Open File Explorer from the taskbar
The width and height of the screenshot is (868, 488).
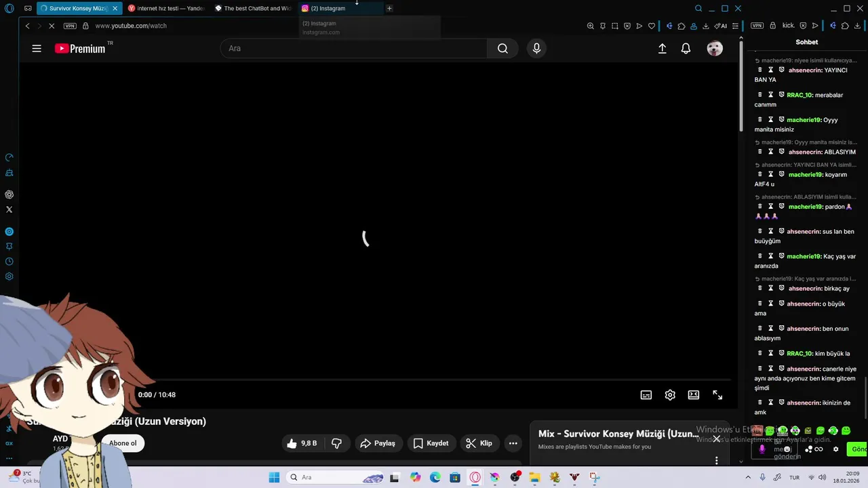(x=534, y=477)
